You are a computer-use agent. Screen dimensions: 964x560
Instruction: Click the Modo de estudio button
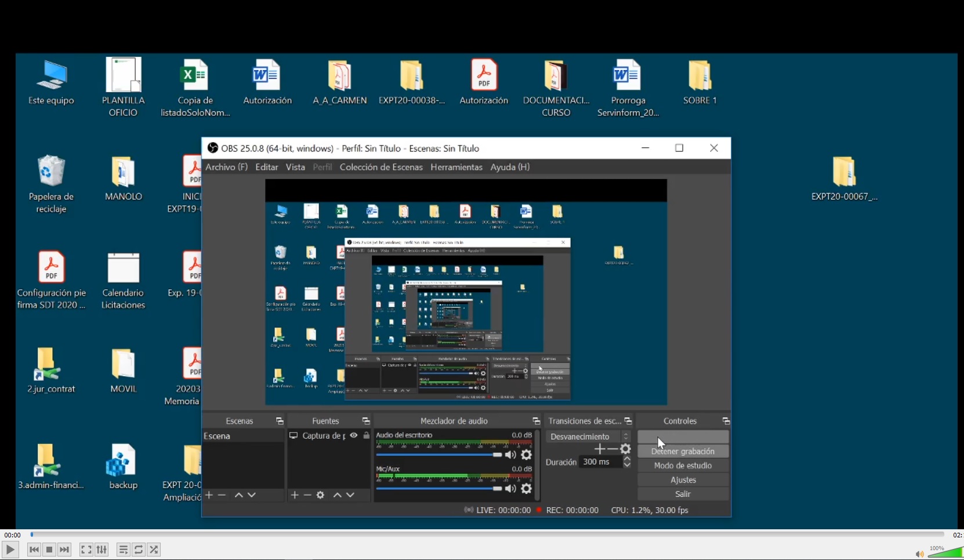683,466
